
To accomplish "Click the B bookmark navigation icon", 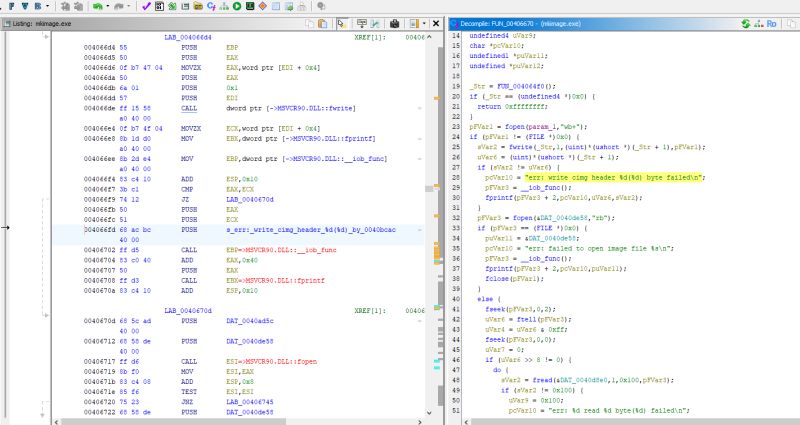I will pyautogui.click(x=38, y=7).
